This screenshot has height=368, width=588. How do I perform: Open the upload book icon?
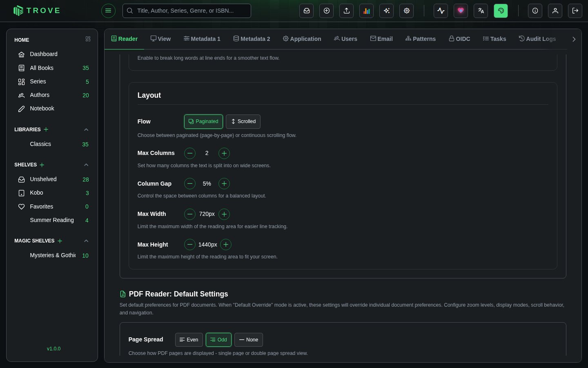(x=347, y=11)
